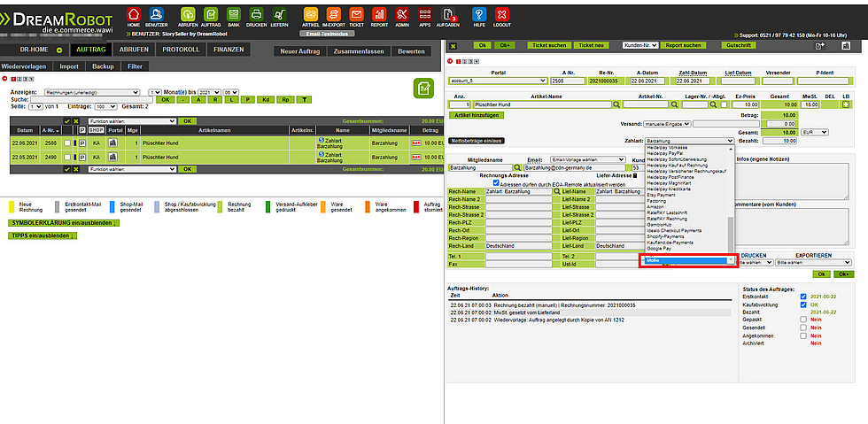Open the Anzeigen dropdown

pyautogui.click(x=92, y=92)
